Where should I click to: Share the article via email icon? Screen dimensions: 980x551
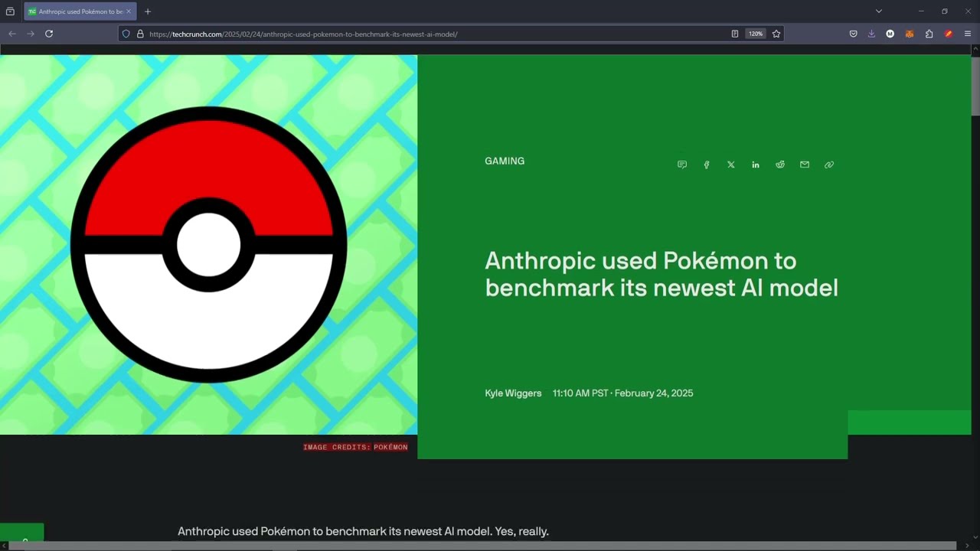(x=805, y=165)
